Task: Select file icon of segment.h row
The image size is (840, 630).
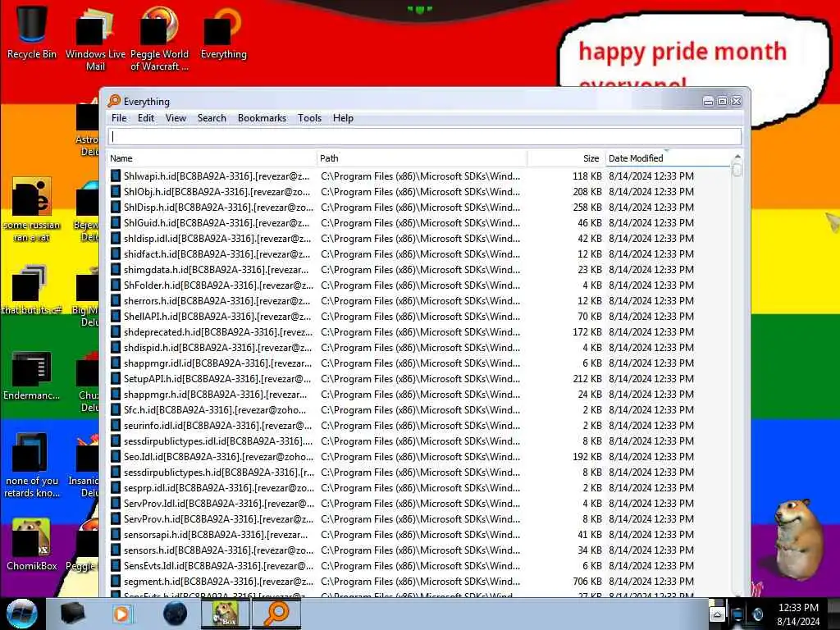Action: (x=115, y=581)
